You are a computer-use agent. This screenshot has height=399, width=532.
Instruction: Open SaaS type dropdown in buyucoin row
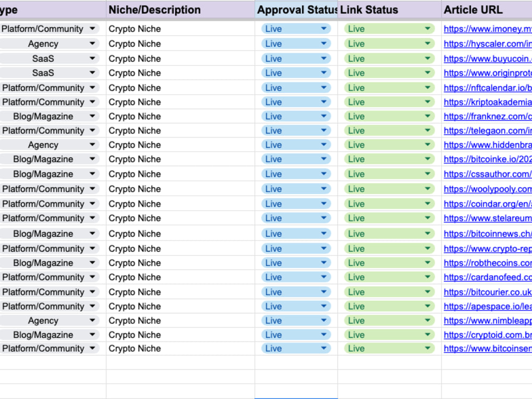(x=92, y=59)
